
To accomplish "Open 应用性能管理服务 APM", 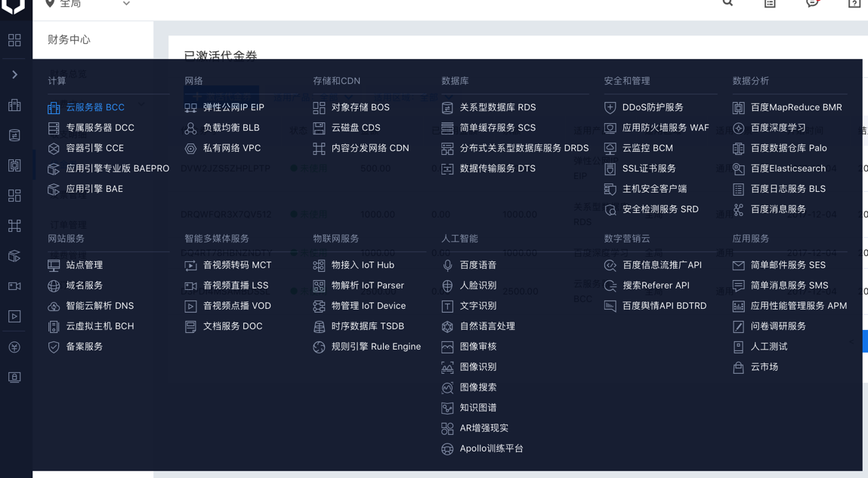I will [x=798, y=305].
